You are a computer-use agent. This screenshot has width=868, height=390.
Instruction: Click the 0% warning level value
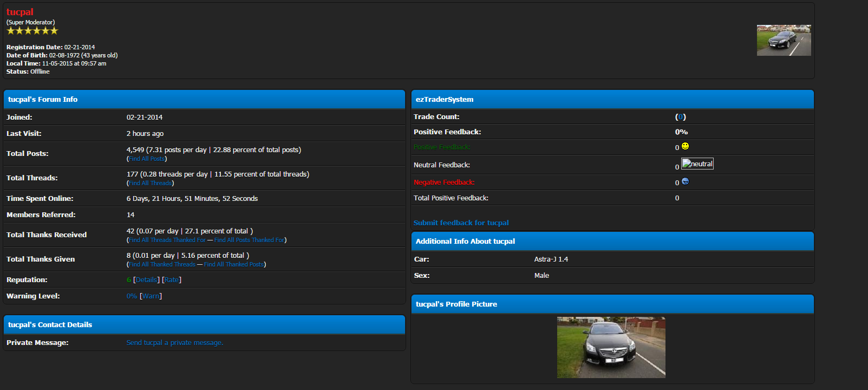point(132,296)
